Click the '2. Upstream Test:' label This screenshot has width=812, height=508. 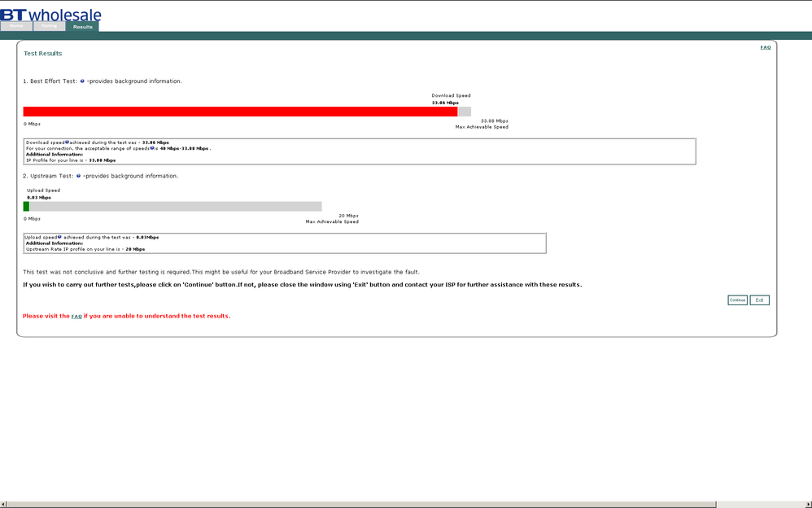[48, 176]
